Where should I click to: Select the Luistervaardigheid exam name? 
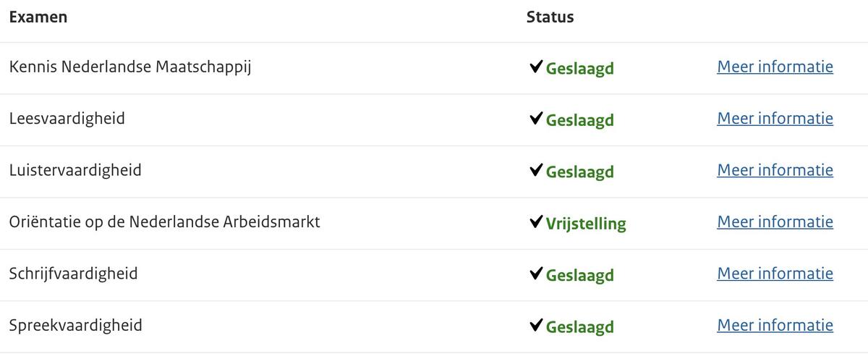75,171
